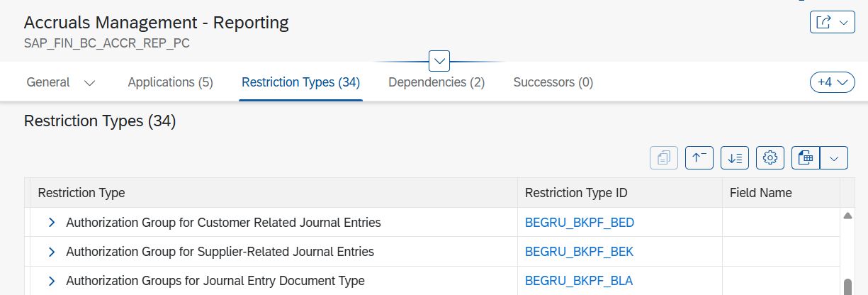Expand all rows with the down-arrow icon
The image size is (868, 295).
[x=735, y=158]
